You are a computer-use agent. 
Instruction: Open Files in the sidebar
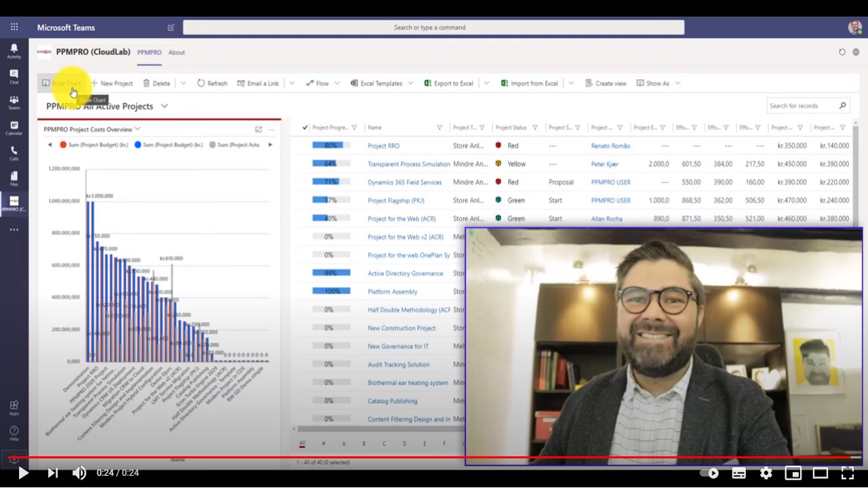[14, 179]
